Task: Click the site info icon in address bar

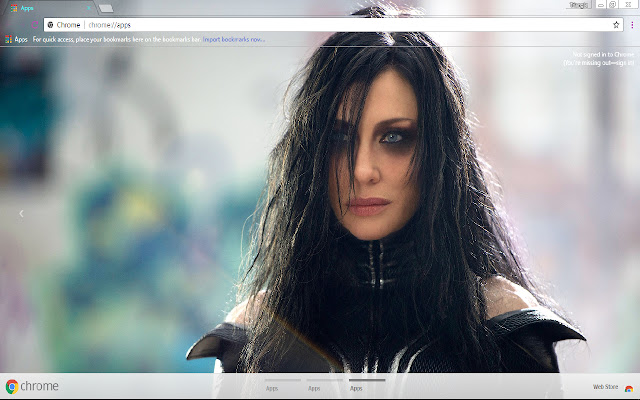Action: 51,25
